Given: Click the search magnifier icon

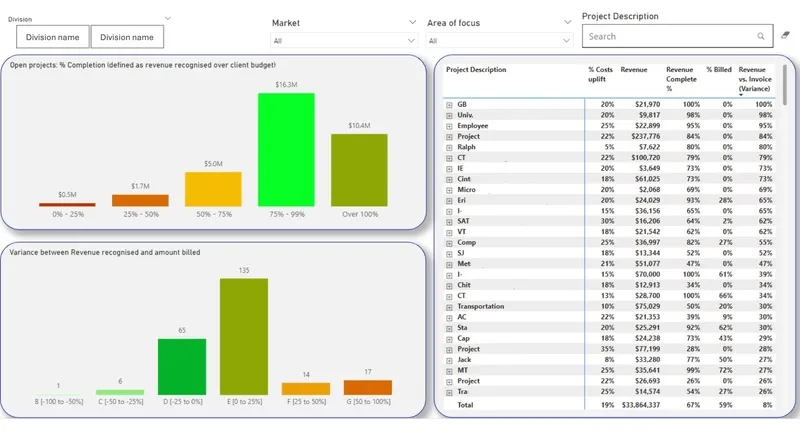Looking at the screenshot, I should pyautogui.click(x=760, y=36).
